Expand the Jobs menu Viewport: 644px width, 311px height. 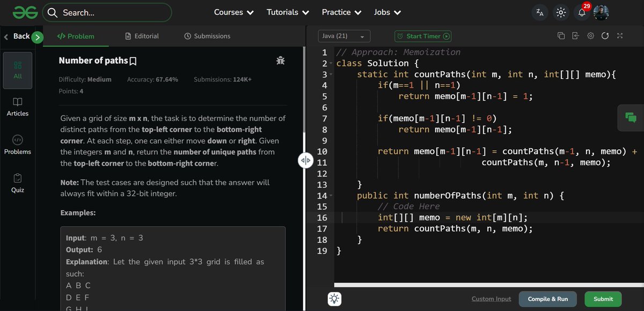pos(387,12)
